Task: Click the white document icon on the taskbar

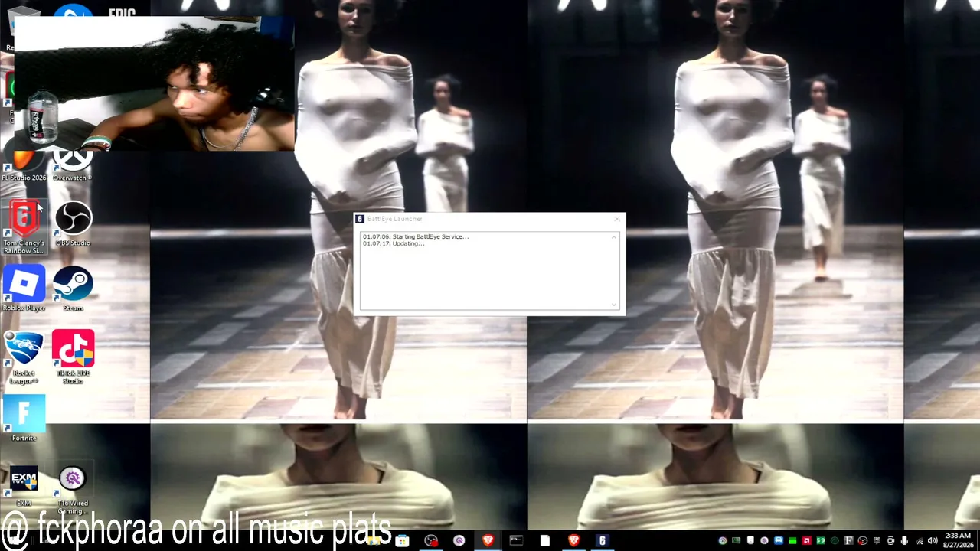Action: (x=544, y=541)
